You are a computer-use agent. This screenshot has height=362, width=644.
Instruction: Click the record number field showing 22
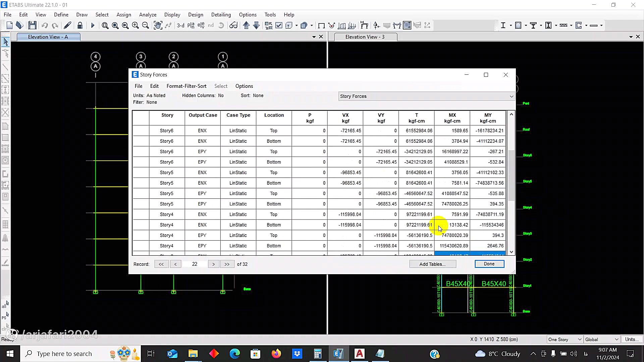(x=195, y=264)
